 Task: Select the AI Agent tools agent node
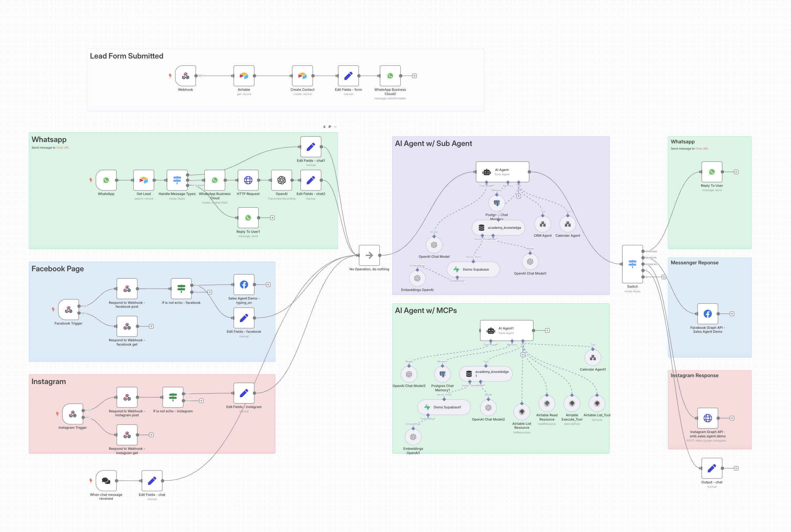point(502,172)
